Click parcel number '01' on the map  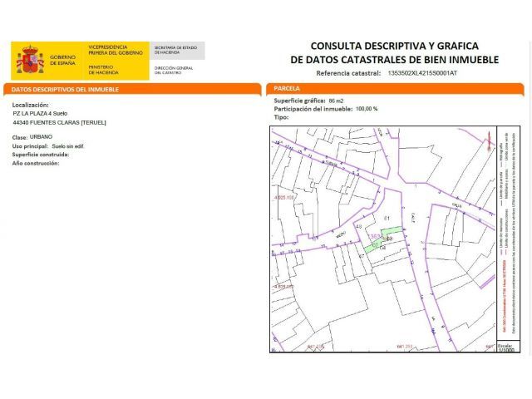click(387, 218)
